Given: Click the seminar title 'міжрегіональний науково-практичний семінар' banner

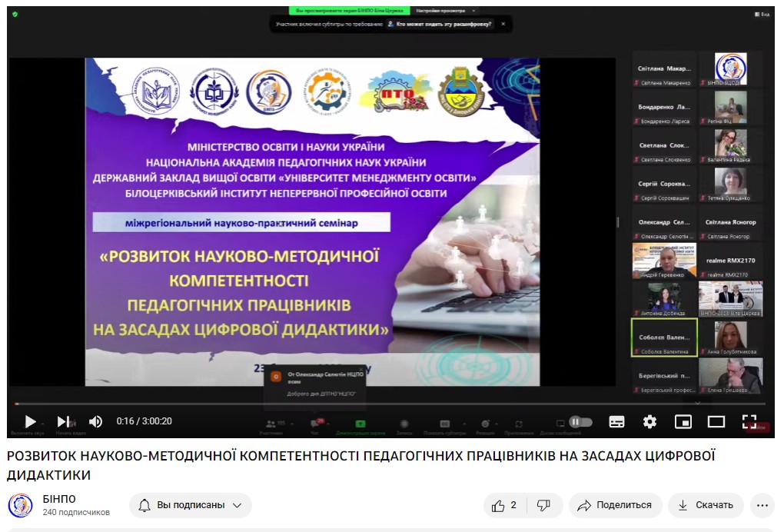Looking at the screenshot, I should 241,223.
